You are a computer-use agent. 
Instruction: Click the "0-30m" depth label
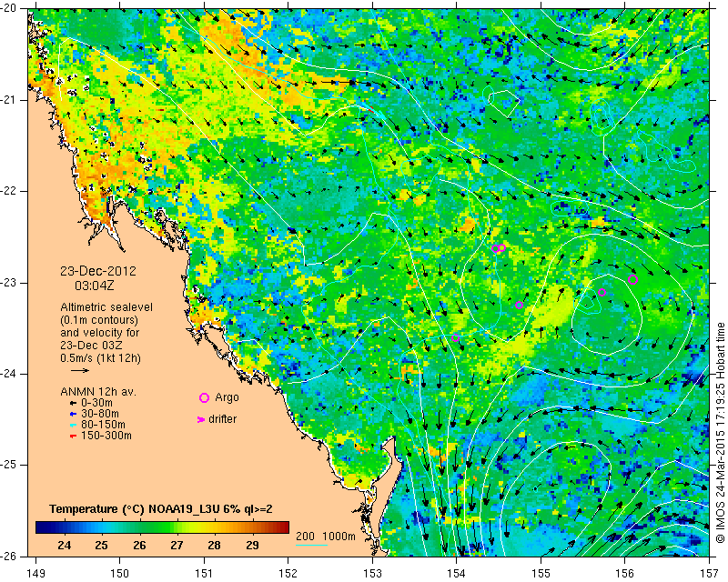[x=96, y=403]
